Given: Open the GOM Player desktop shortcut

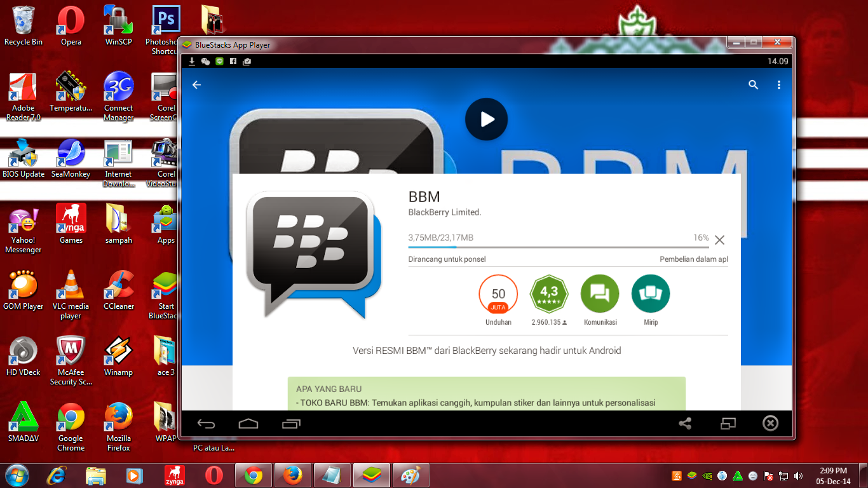Looking at the screenshot, I should (x=24, y=290).
